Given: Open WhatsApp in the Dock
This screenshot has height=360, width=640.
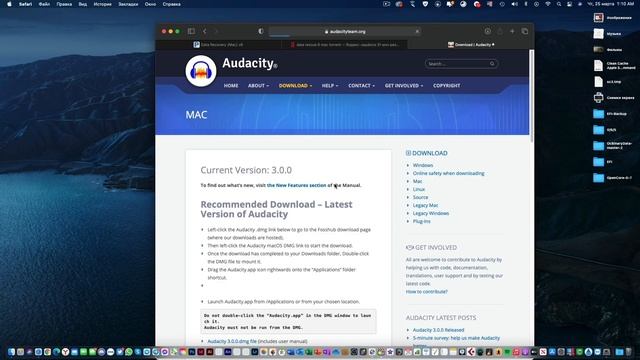Looking at the screenshot, I should click(x=129, y=352).
